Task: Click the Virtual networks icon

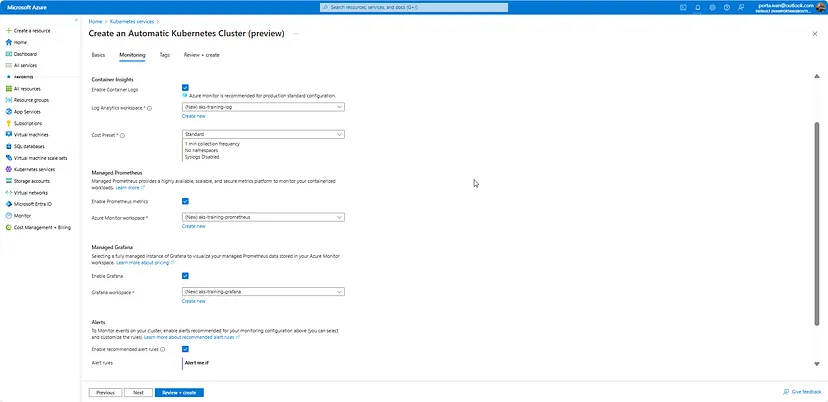Action: click(8, 193)
